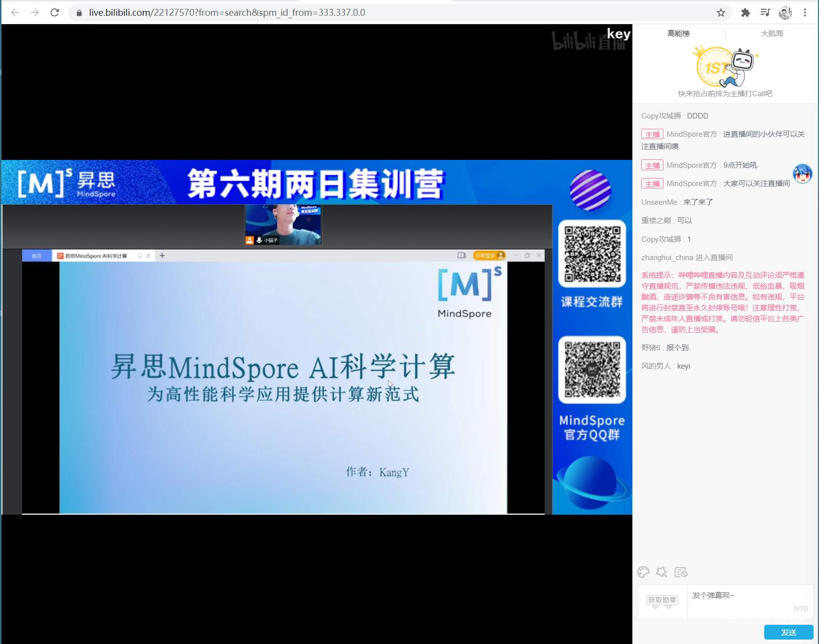The height and width of the screenshot is (644, 819).
Task: Click the chat message text keyi
Action: [684, 366]
